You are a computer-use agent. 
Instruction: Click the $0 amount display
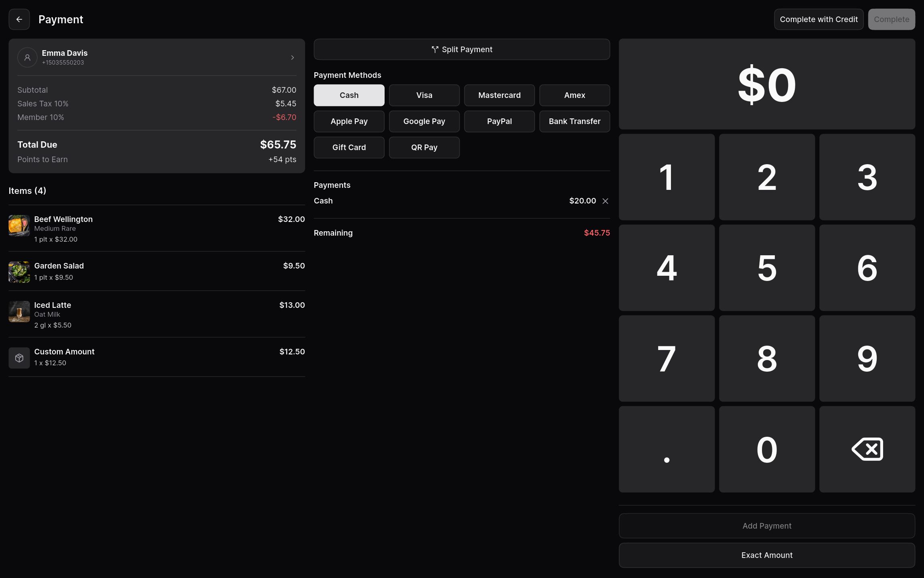tap(767, 84)
